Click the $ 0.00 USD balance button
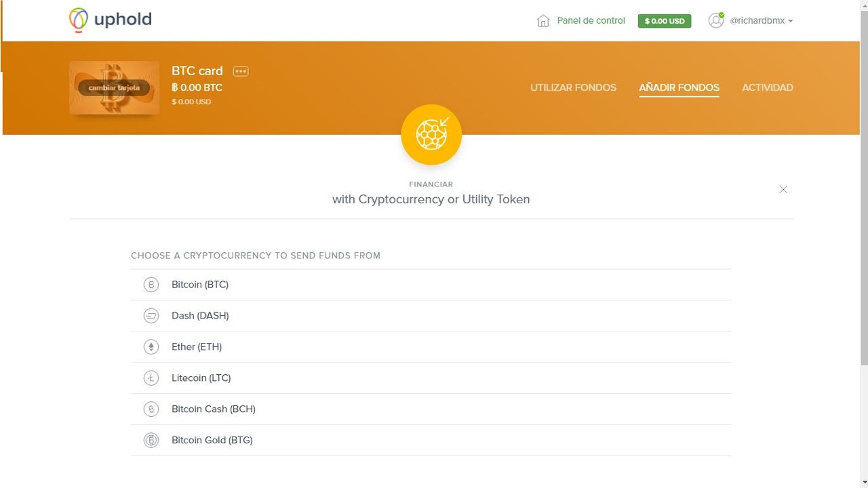The image size is (868, 488). (665, 21)
